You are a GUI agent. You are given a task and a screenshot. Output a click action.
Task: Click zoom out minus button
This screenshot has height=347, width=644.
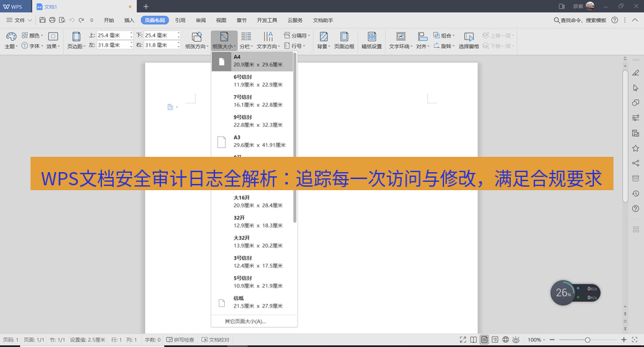coord(552,339)
